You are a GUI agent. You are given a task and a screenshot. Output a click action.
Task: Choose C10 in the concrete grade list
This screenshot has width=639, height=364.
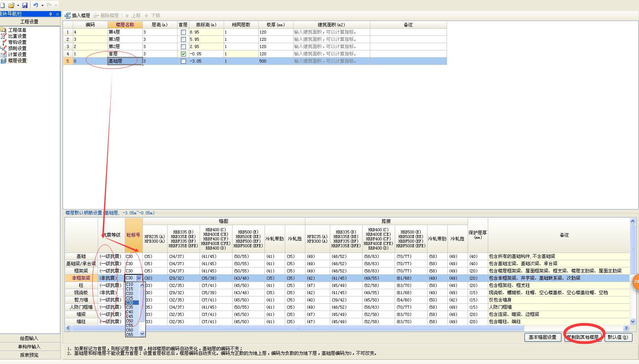(x=132, y=285)
